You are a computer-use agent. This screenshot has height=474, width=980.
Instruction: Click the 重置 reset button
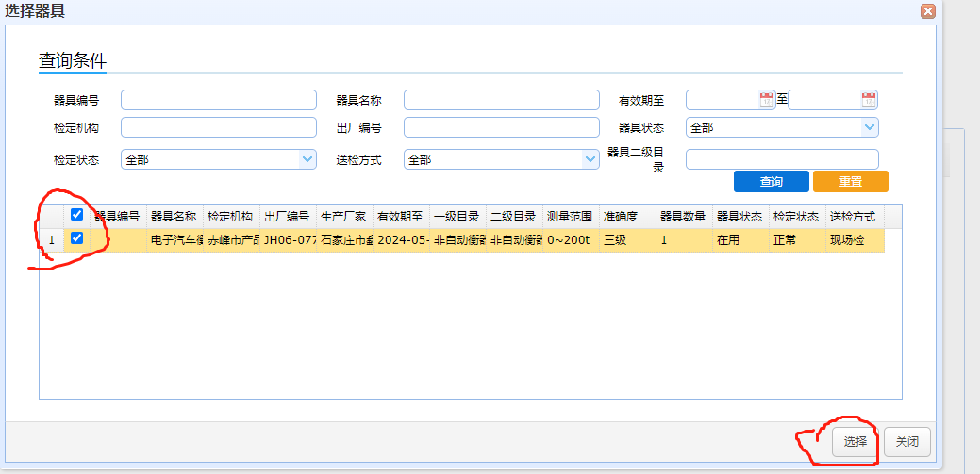(x=851, y=182)
